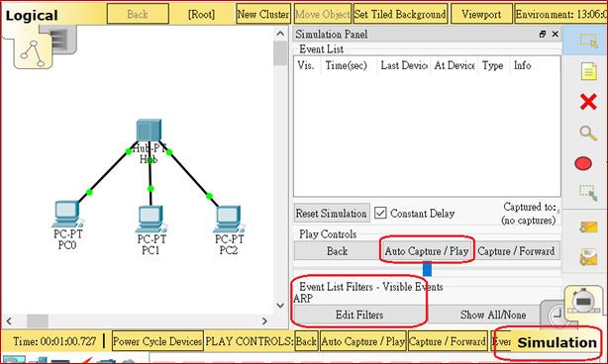This screenshot has height=364, width=608.
Task: Click the ARP visible events text
Action: point(303,299)
